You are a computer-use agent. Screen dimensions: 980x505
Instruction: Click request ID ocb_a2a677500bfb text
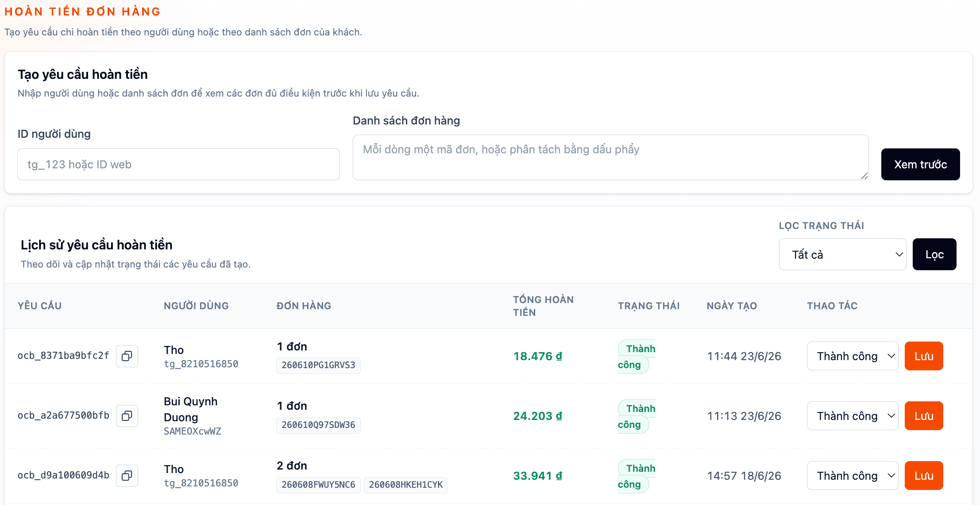pos(63,416)
